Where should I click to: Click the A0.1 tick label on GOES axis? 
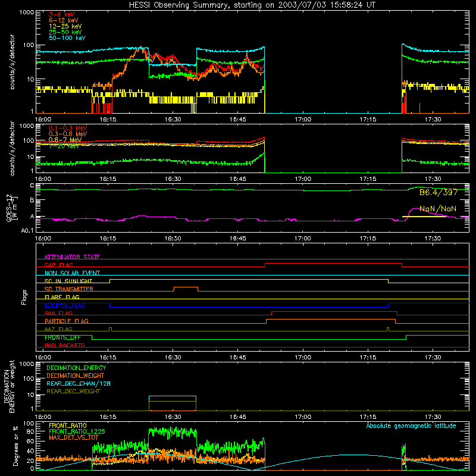point(27,231)
